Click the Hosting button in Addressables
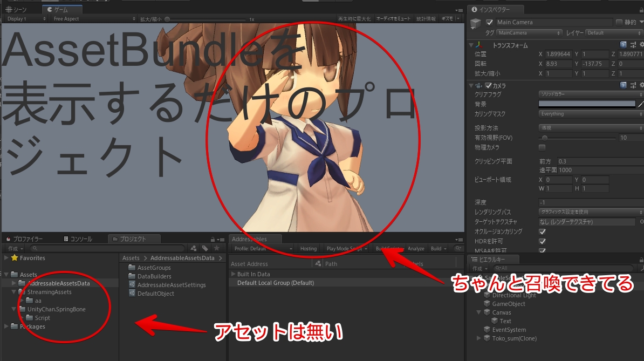The width and height of the screenshot is (644, 361). 309,249
